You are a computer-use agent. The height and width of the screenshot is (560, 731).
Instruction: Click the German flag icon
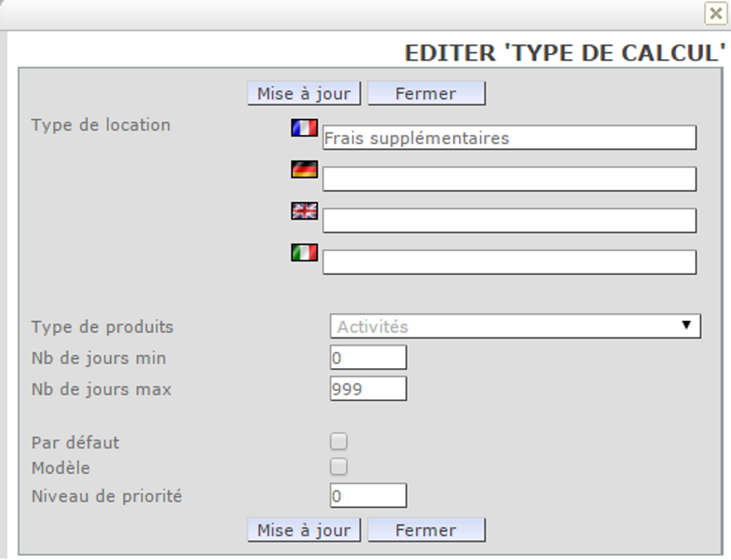(304, 169)
